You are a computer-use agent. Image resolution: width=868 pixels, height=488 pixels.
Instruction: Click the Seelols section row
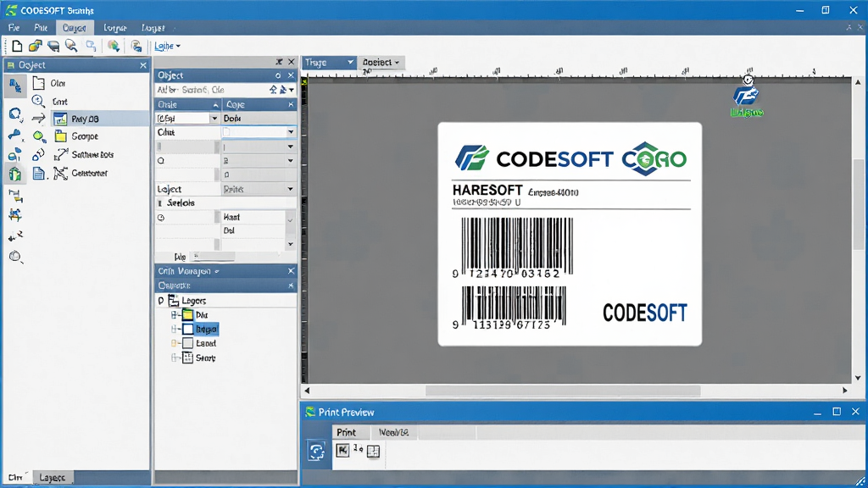(225, 203)
